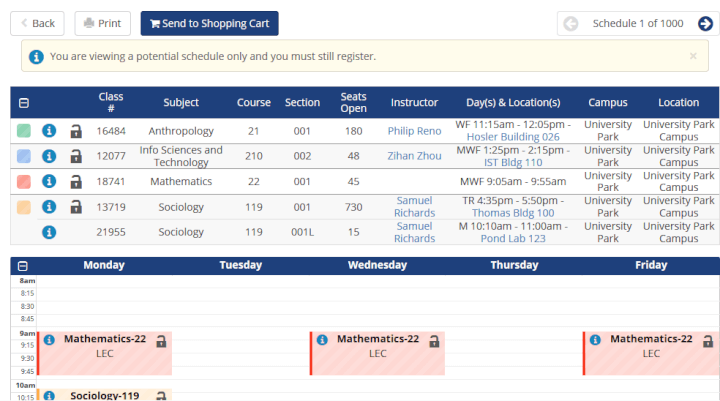Collapse the class list table
The width and height of the screenshot is (720, 401).
(x=24, y=103)
